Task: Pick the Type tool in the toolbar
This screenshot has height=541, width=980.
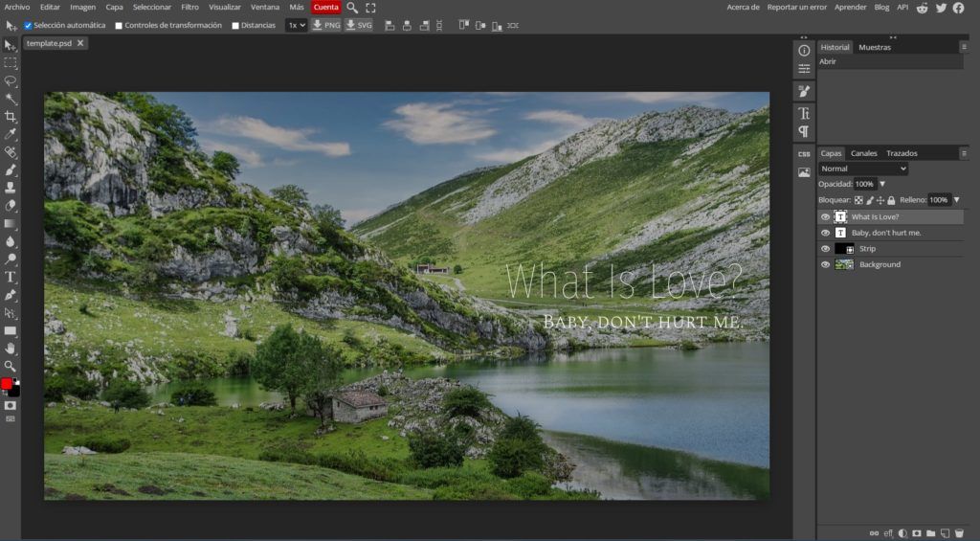Action: tap(11, 277)
